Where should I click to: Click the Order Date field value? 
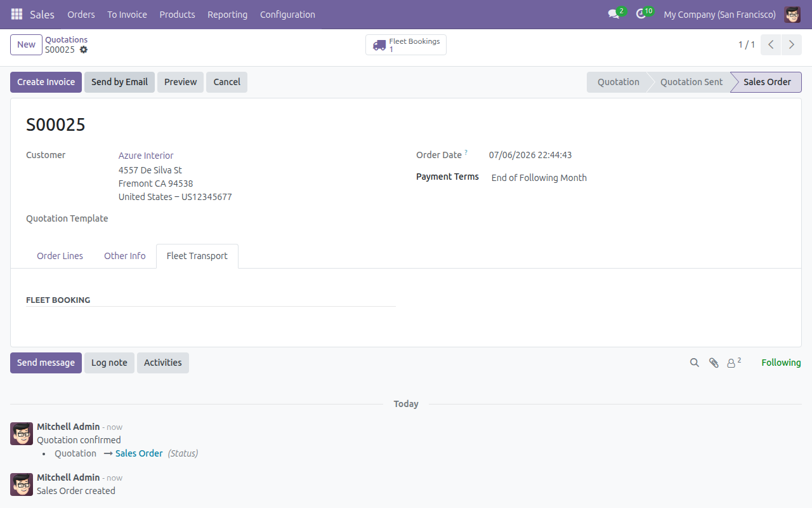[x=530, y=155]
